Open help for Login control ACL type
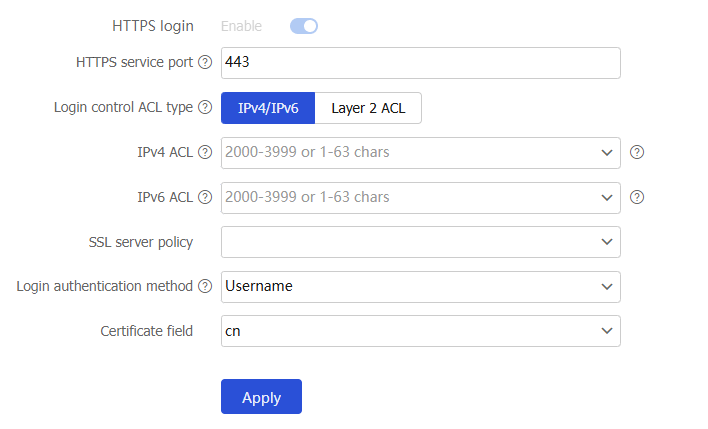 [205, 107]
